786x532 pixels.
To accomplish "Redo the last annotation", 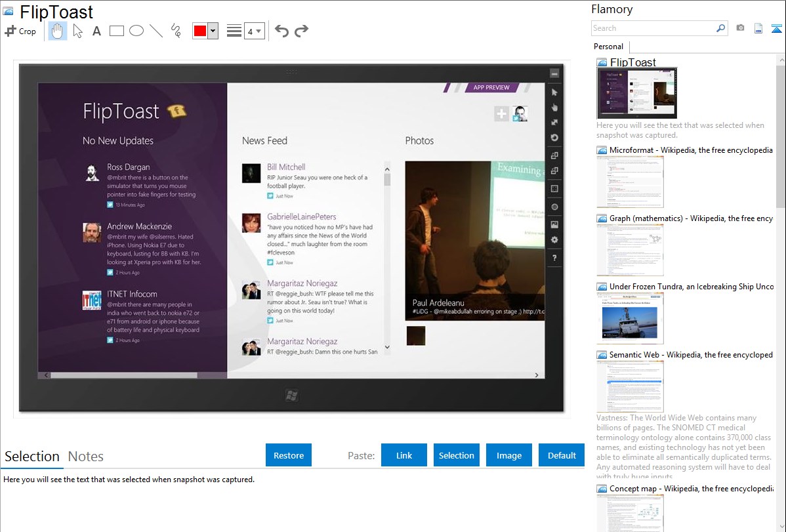I will (x=301, y=31).
